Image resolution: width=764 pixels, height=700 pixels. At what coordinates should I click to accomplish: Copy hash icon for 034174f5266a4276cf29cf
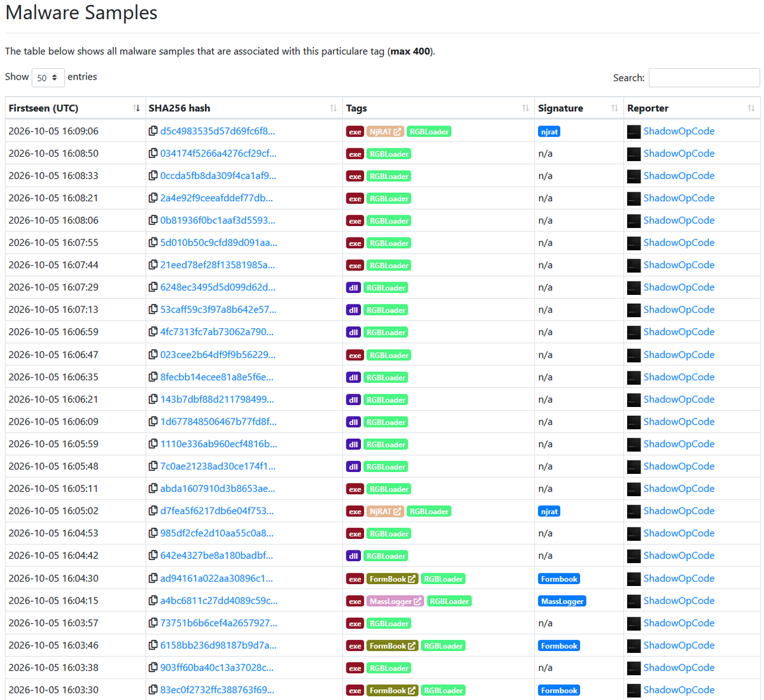[153, 154]
